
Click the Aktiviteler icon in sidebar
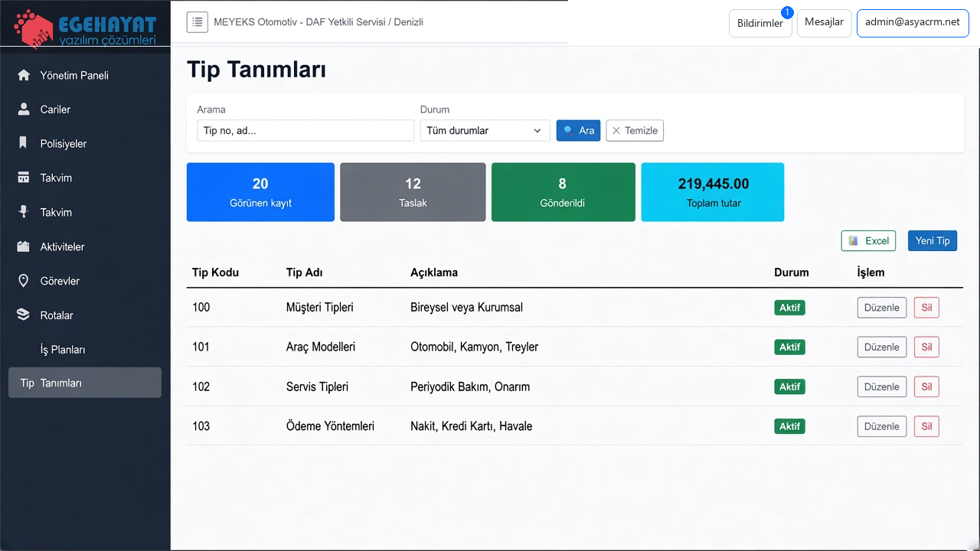[24, 246]
